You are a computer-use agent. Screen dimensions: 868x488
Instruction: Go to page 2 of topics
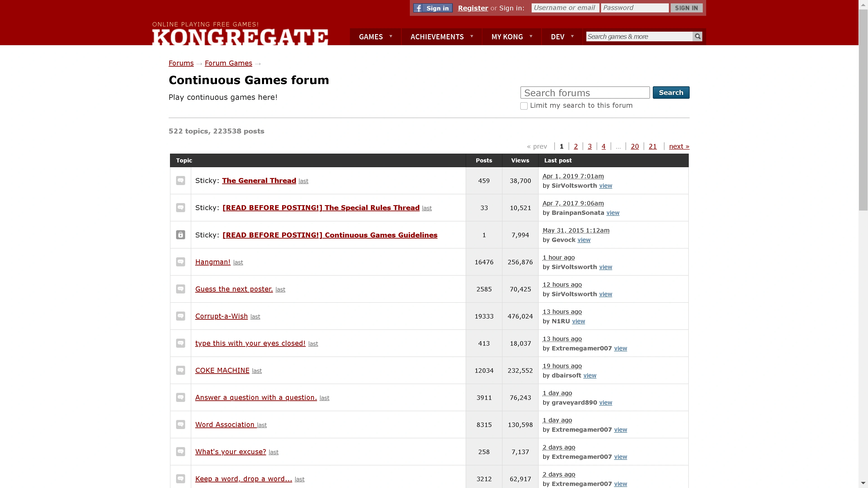pyautogui.click(x=576, y=146)
